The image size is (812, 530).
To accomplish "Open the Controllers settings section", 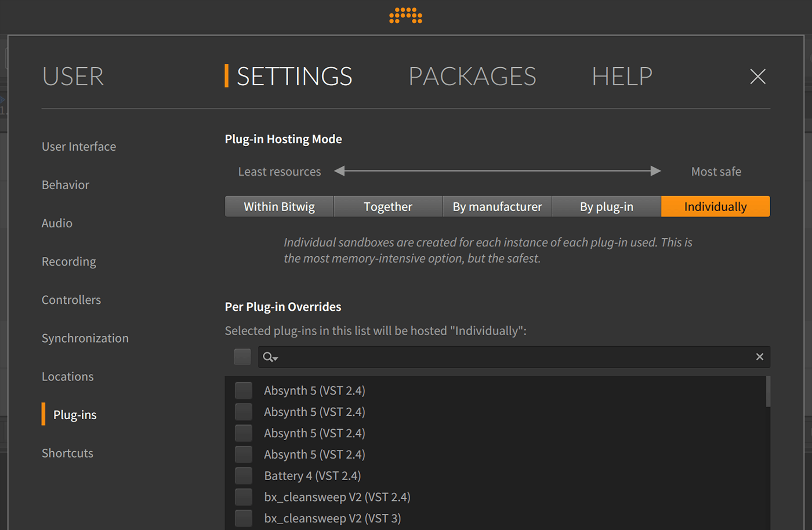I will pos(71,300).
